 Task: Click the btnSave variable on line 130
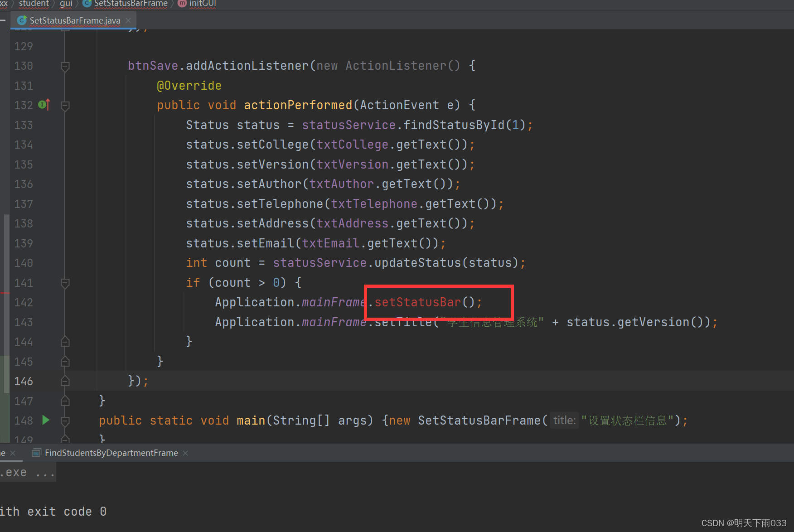153,66
